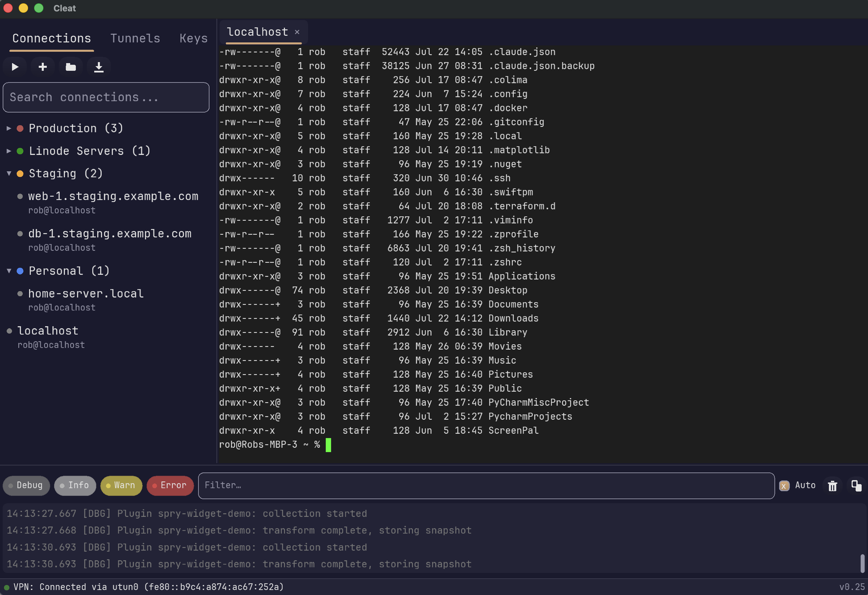Focus the Search connections field
This screenshot has width=868, height=595.
[x=106, y=97]
